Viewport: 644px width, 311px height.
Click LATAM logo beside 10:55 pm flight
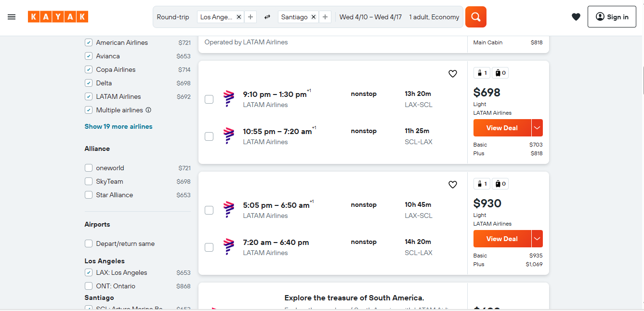click(229, 135)
